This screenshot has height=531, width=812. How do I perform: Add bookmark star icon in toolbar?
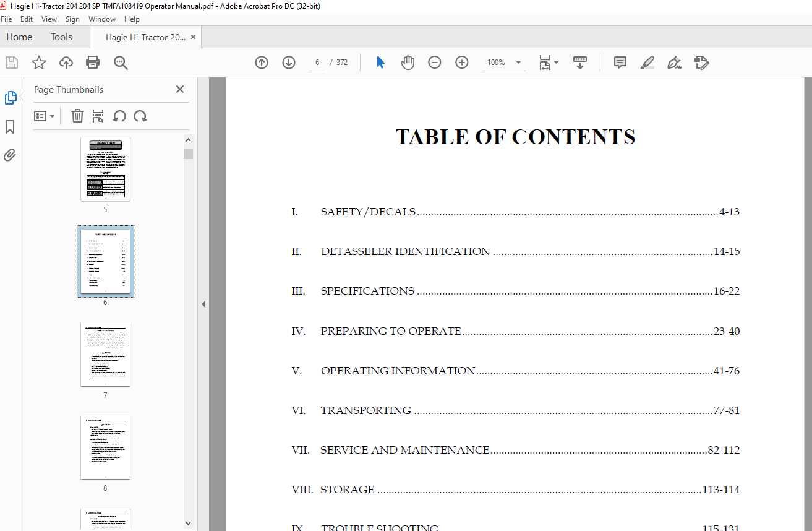[x=39, y=63]
